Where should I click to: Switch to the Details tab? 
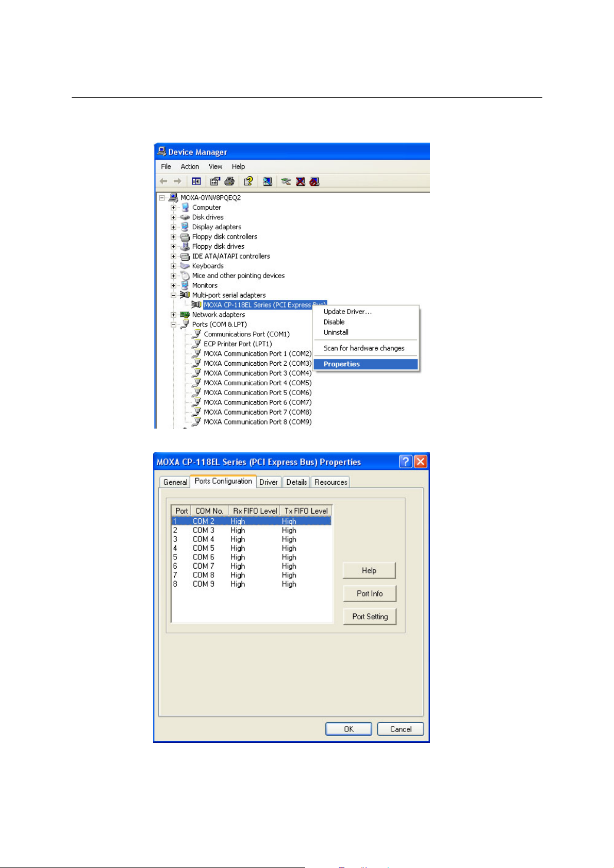click(296, 482)
